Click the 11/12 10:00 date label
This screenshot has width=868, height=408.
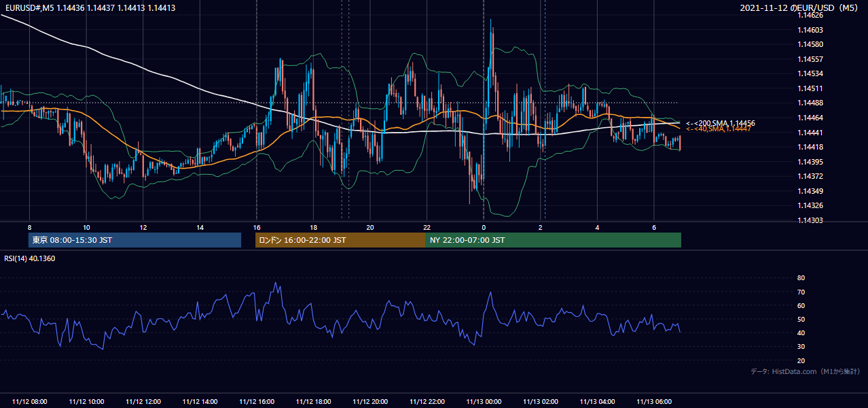coord(86,402)
